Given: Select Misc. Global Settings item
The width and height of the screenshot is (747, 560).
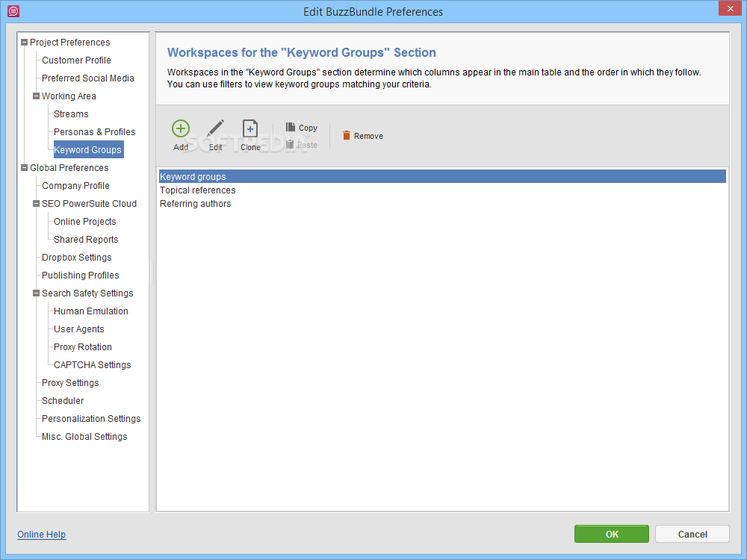Looking at the screenshot, I should click(x=84, y=437).
